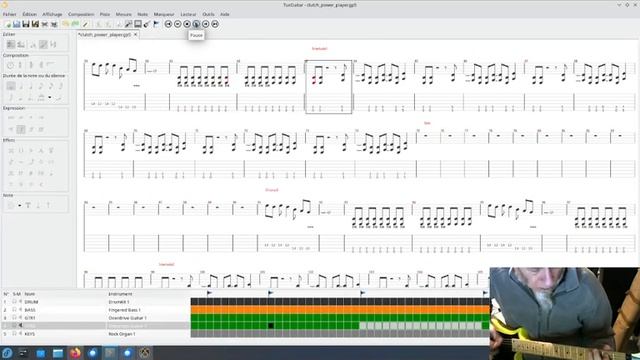Click the new file toolbar icon
This screenshot has width=640, height=360.
pos(7,24)
